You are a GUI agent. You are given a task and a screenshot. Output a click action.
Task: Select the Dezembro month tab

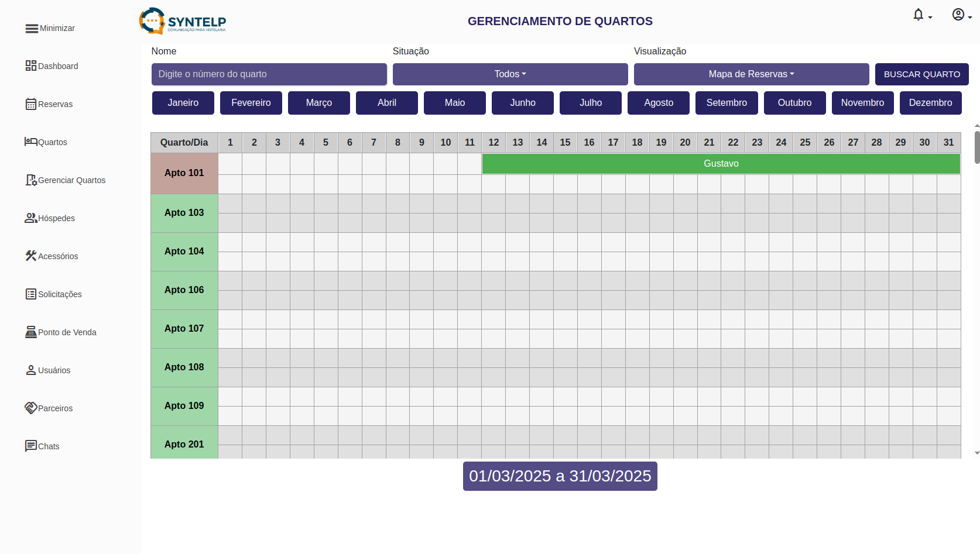(930, 103)
